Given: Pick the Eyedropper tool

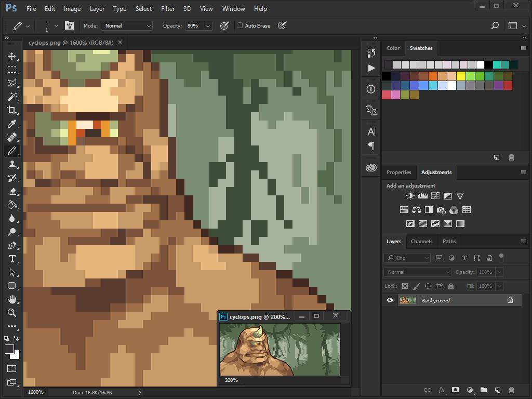Looking at the screenshot, I should 11,124.
